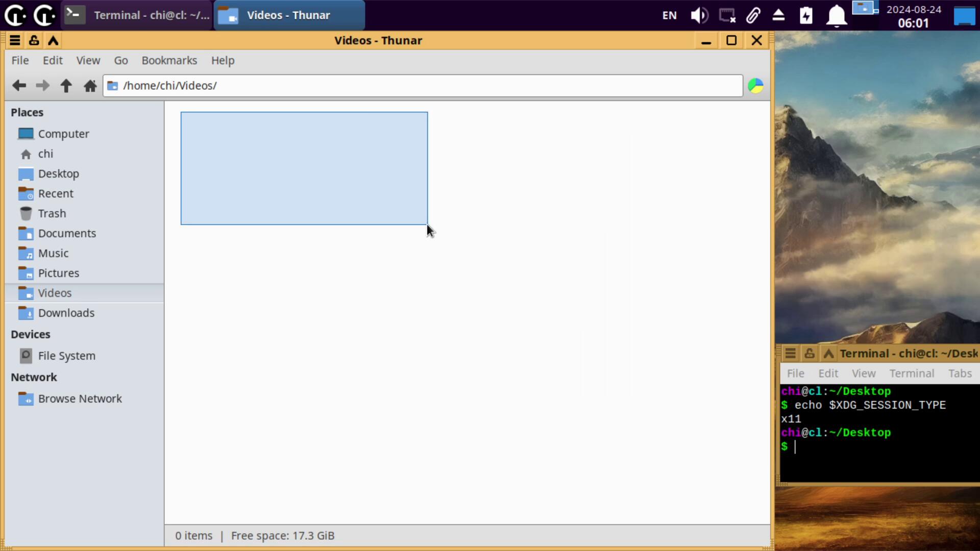Open the Terminal menu in the terminal window

[x=911, y=373]
